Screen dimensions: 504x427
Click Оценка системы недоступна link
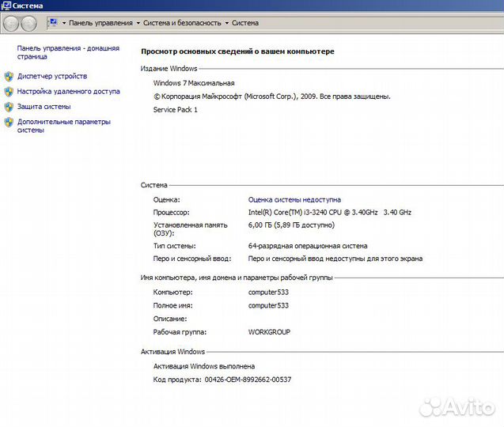[294, 199]
